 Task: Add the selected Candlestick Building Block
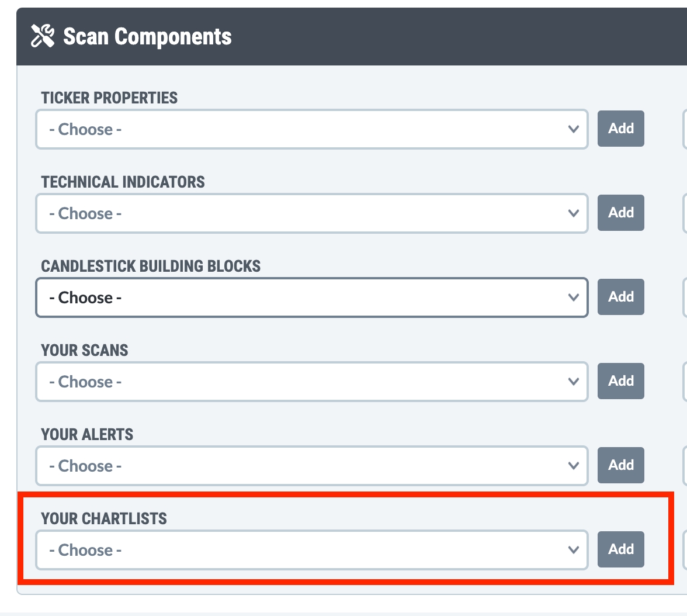point(620,297)
